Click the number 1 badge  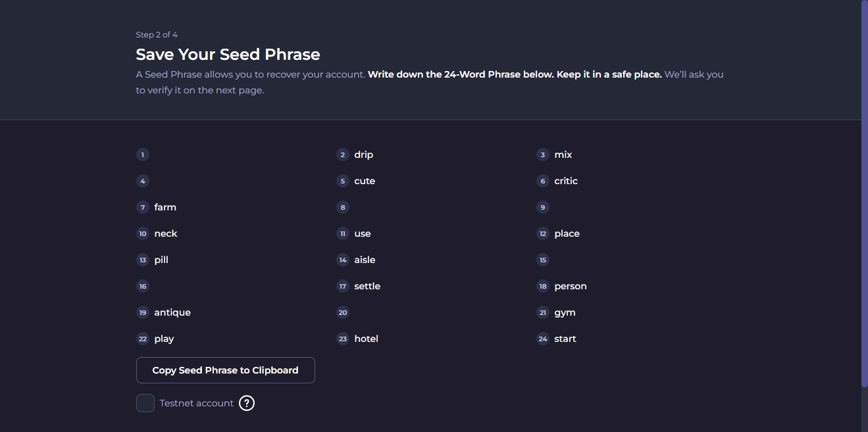143,155
